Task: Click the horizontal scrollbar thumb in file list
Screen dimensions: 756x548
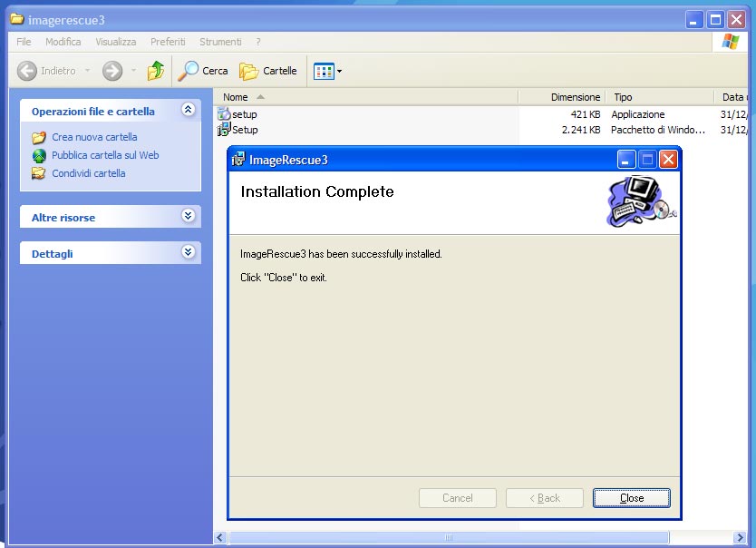Action: [449, 537]
